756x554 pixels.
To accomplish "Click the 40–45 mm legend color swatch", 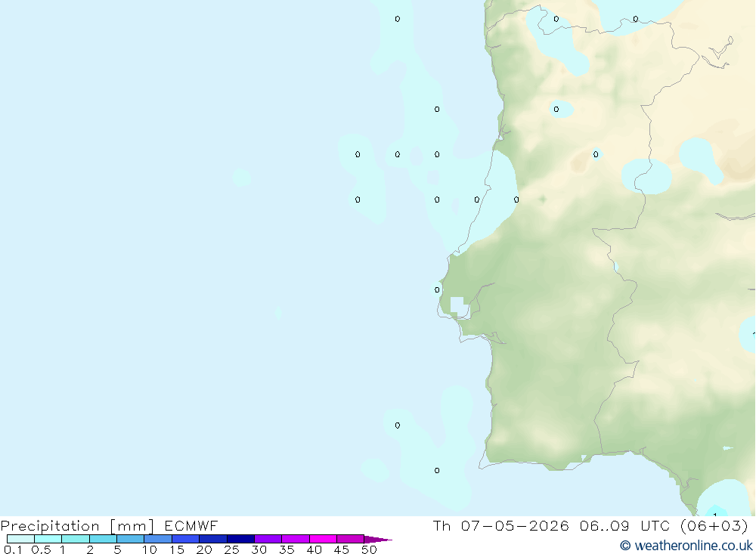I will [x=323, y=539].
